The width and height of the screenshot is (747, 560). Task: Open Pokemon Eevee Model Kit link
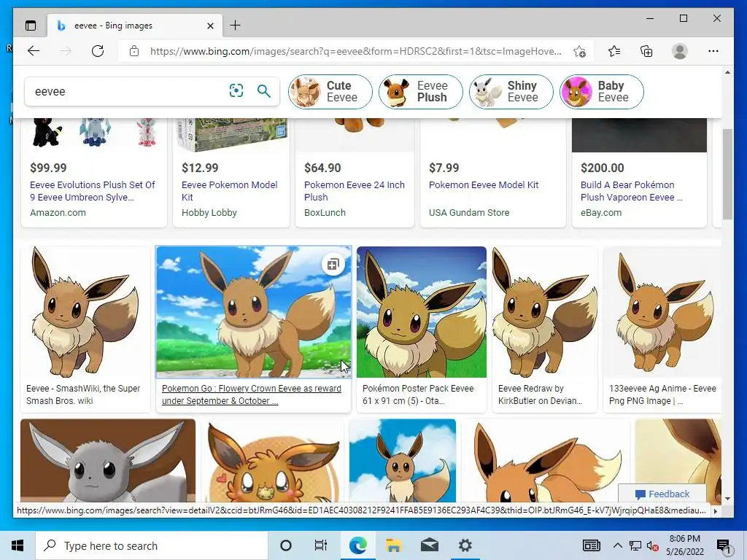coord(484,184)
